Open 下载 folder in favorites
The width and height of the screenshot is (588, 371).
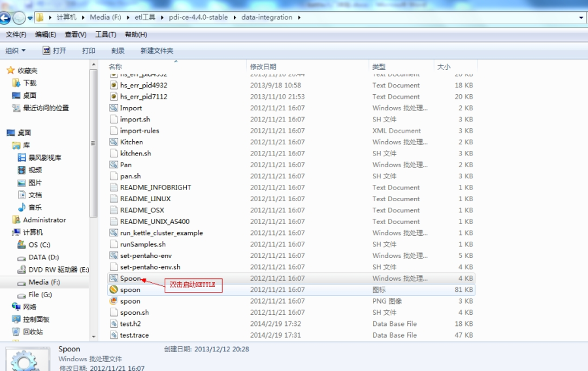point(24,83)
